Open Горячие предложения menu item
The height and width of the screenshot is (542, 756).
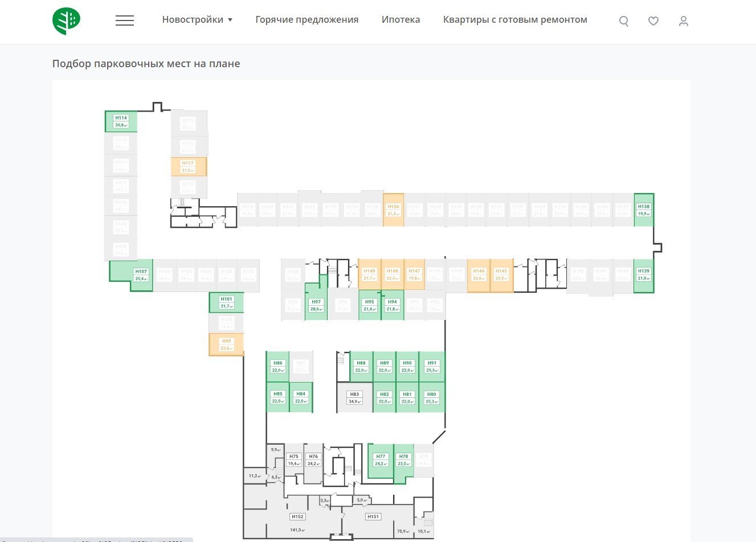[307, 19]
